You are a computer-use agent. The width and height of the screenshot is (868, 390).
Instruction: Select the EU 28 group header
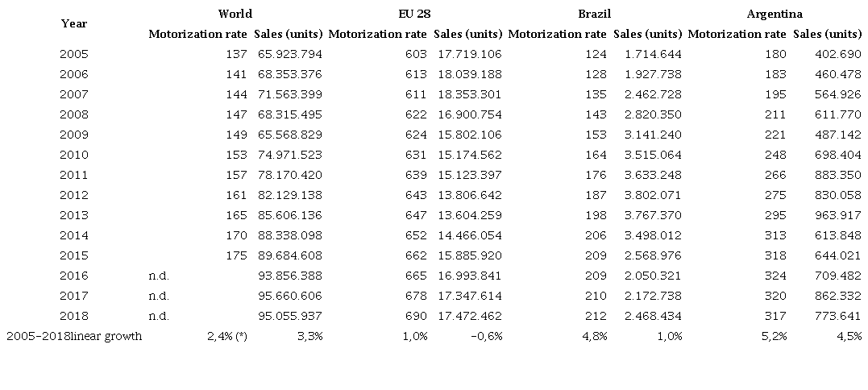point(414,14)
